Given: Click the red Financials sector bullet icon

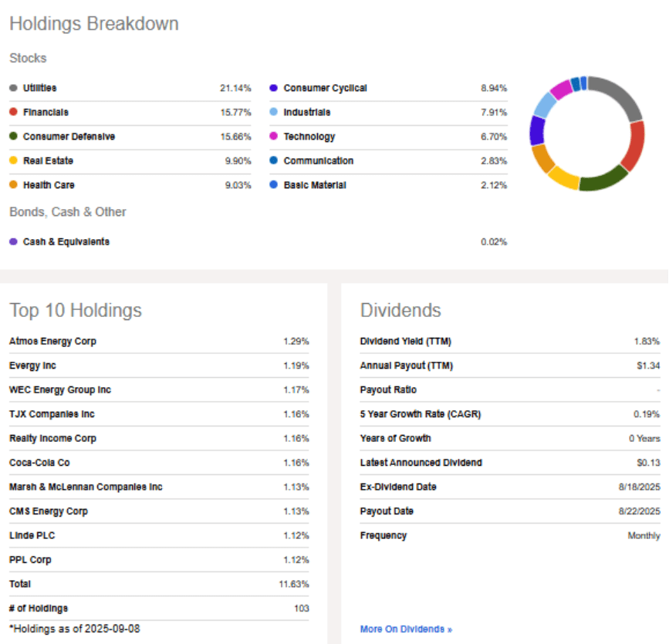Looking at the screenshot, I should [x=12, y=112].
